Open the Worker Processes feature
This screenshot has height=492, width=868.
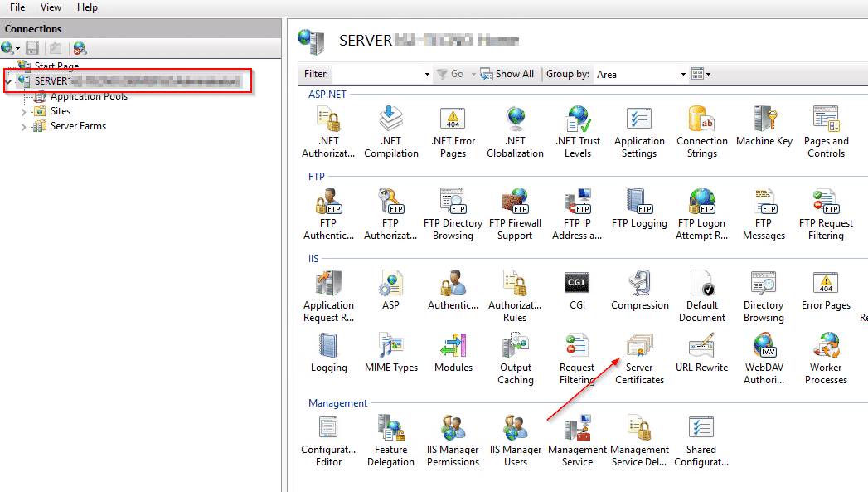pyautogui.click(x=826, y=358)
